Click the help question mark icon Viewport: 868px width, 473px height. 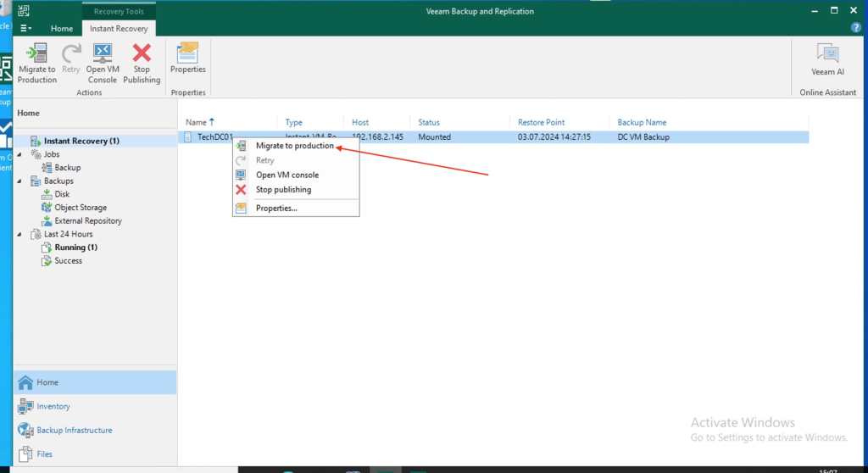click(x=855, y=28)
